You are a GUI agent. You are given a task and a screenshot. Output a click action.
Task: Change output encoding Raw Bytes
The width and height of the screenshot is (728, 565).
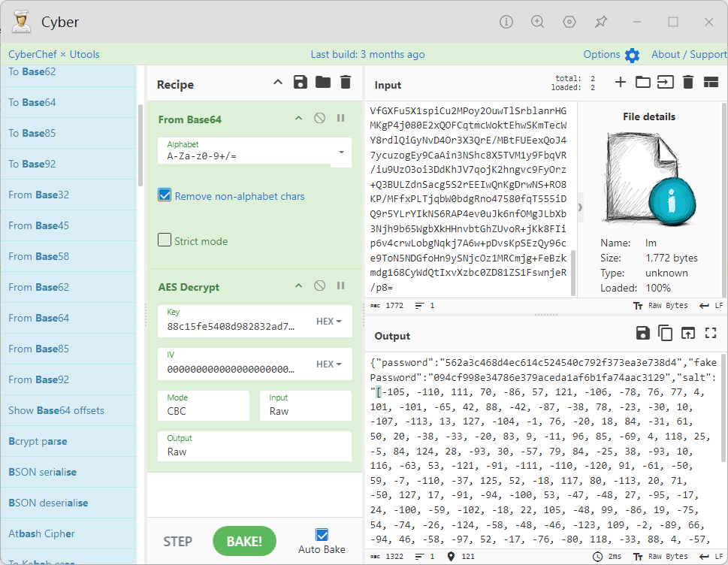660,556
